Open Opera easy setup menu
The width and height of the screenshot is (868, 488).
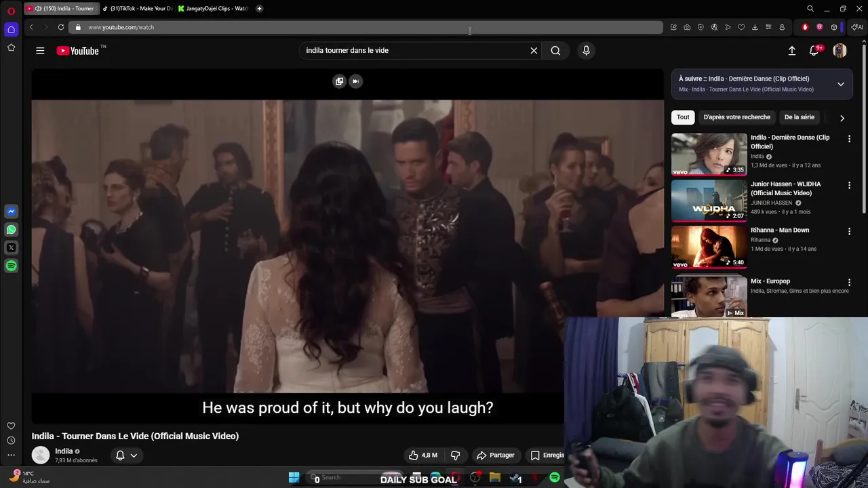768,27
